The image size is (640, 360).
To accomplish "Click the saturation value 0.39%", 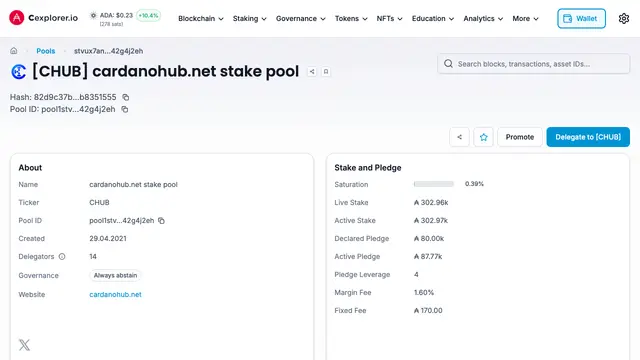I will click(474, 184).
